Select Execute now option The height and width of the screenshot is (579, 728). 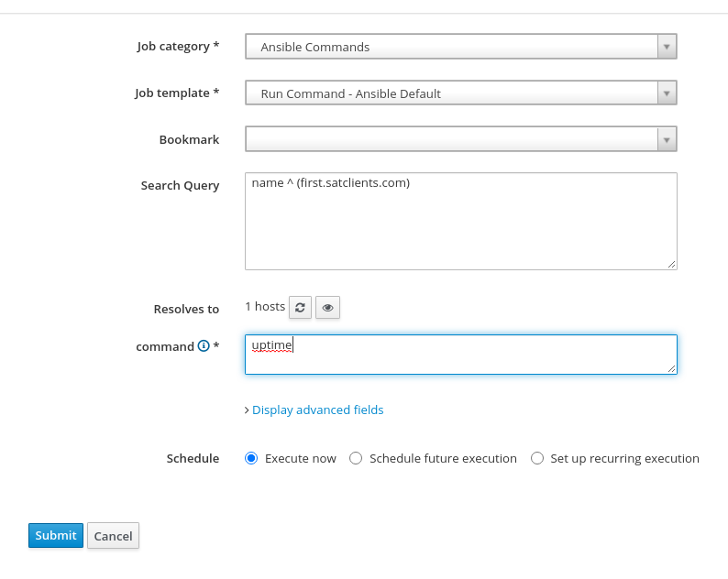[252, 458]
